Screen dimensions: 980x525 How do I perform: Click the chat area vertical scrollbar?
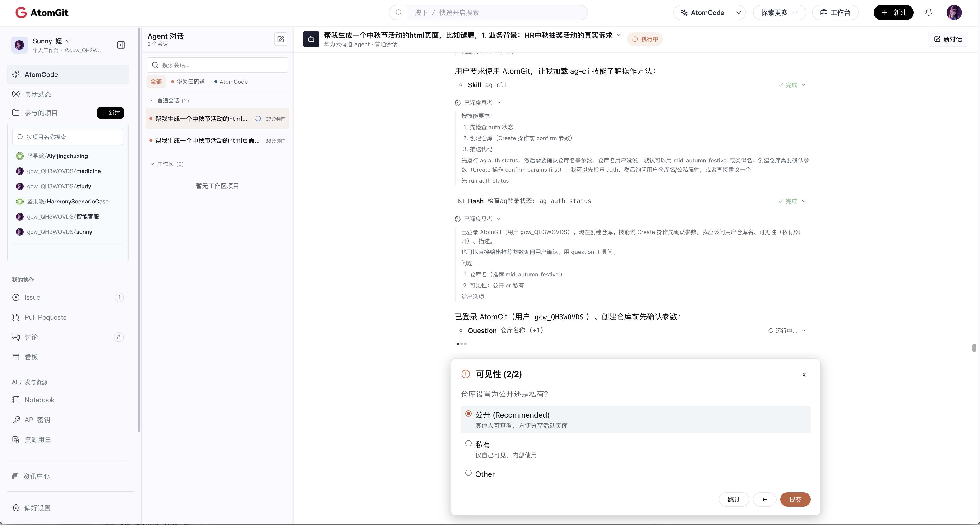click(974, 348)
